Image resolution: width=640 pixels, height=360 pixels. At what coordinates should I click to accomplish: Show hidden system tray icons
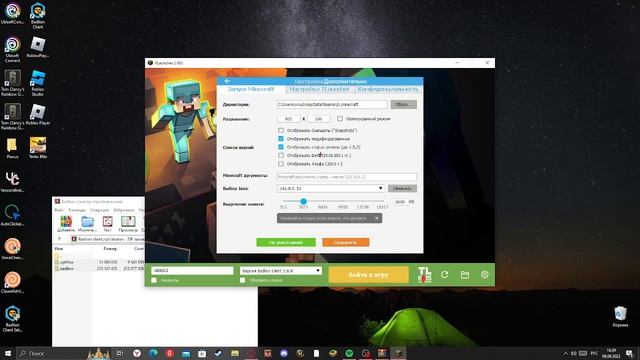565,353
